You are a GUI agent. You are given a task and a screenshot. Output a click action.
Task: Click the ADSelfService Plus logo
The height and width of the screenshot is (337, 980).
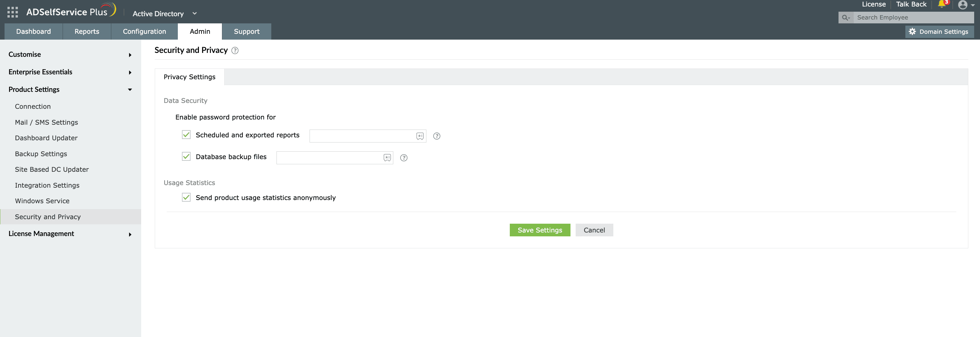71,10
